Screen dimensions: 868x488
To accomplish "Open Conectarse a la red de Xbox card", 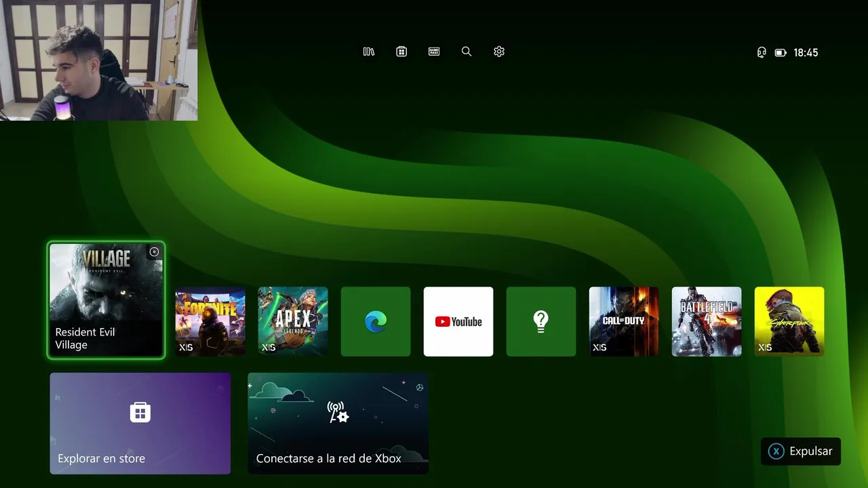I will (338, 424).
